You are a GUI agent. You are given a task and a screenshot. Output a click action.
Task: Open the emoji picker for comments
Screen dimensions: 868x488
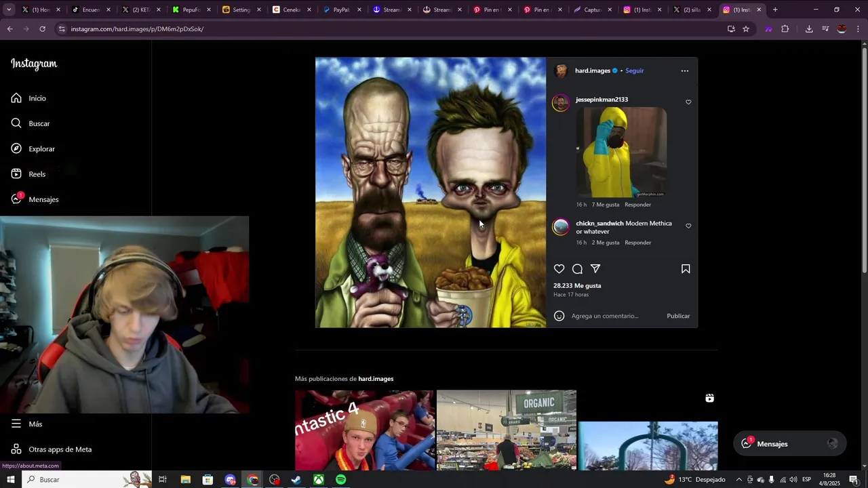click(x=559, y=316)
